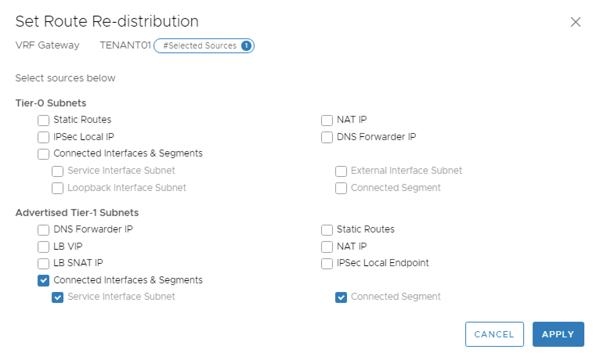This screenshot has width=600, height=364.
Task: Enable Tier-0 DNS Forwarder IP
Action: (x=327, y=137)
